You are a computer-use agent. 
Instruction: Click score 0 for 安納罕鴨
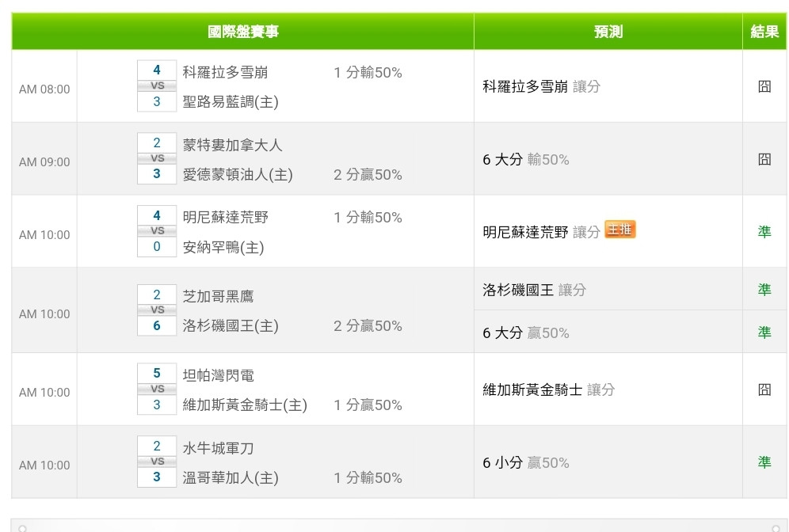pos(157,246)
